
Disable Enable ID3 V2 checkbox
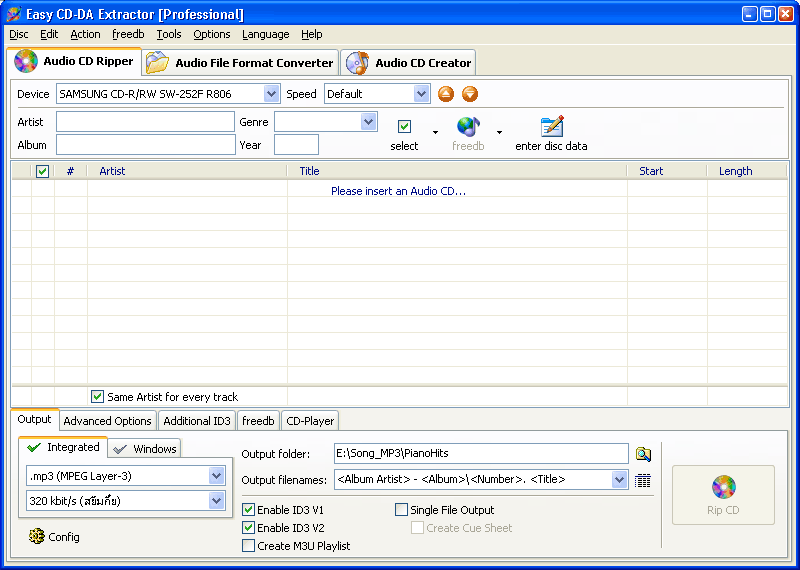tap(248, 528)
